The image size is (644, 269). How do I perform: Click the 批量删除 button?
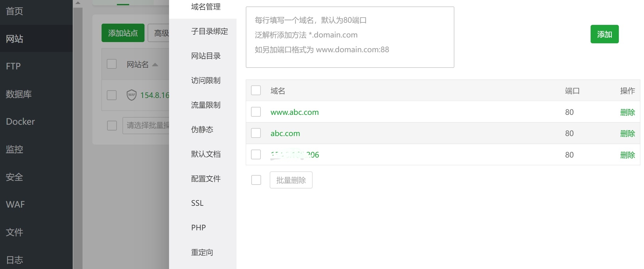click(291, 180)
